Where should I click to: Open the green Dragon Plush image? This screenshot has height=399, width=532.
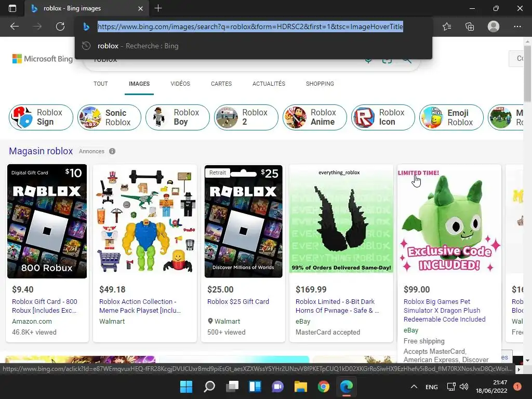point(449,220)
